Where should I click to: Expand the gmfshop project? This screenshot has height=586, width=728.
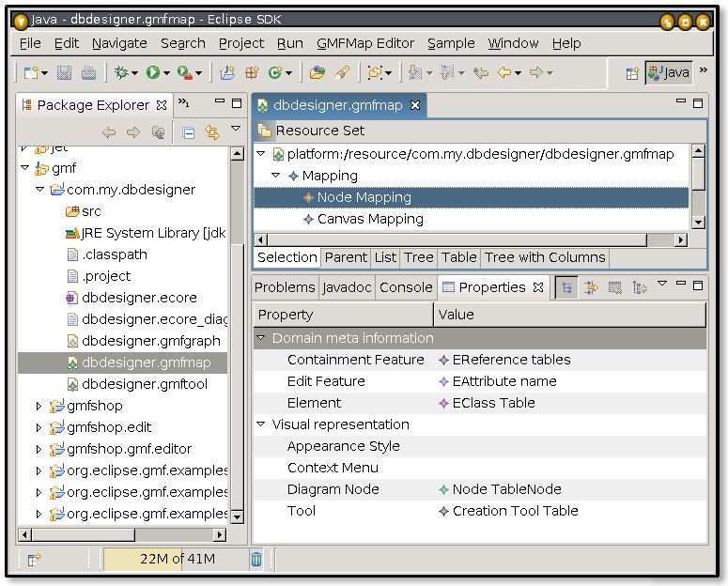click(39, 407)
